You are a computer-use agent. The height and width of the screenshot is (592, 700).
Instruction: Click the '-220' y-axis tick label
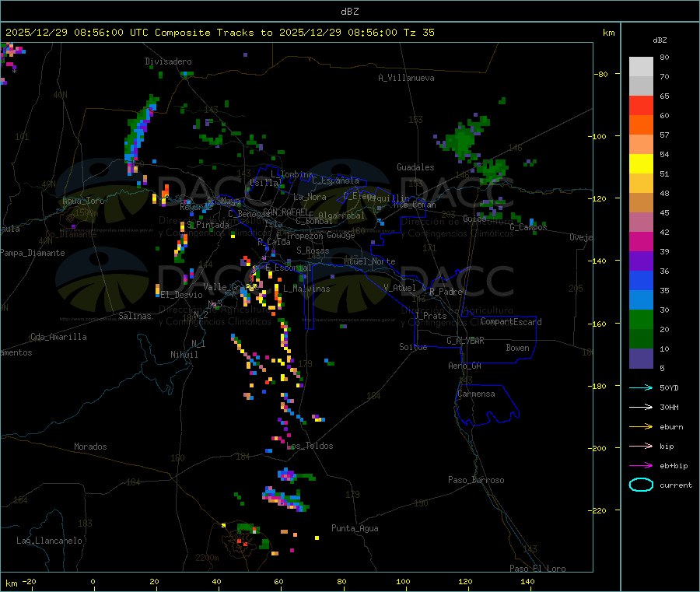pos(599,511)
